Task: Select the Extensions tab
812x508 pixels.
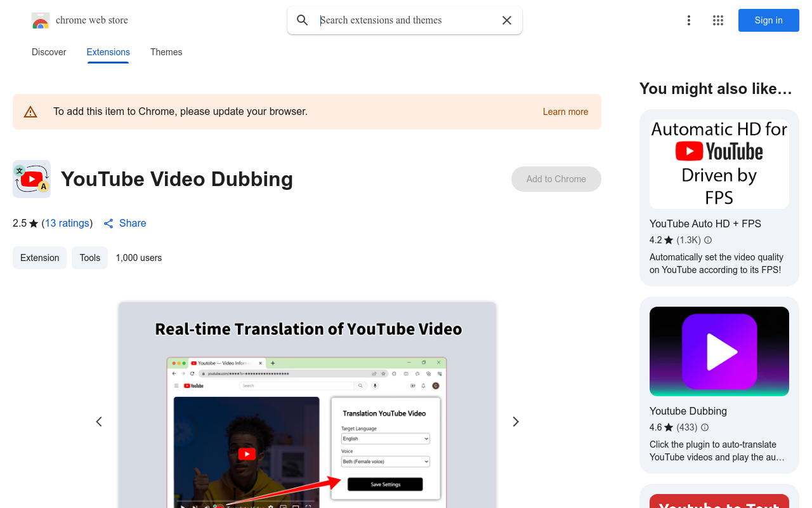Action: [108, 52]
